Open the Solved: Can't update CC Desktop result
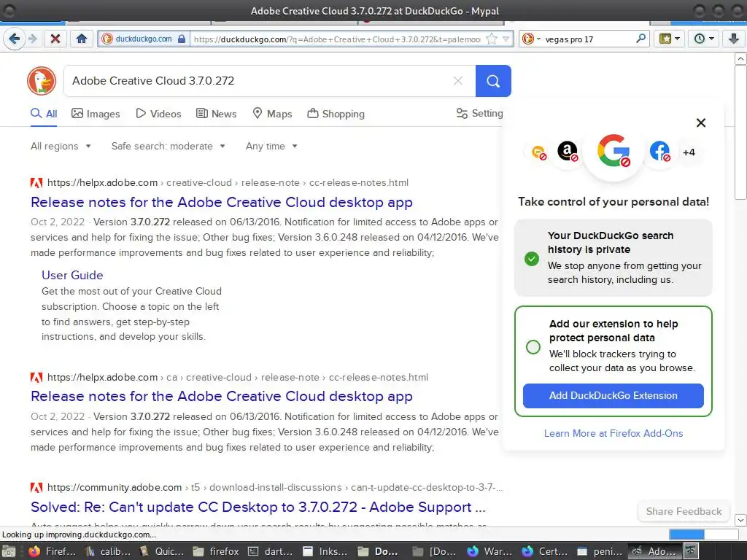The height and width of the screenshot is (560, 747). tap(258, 507)
